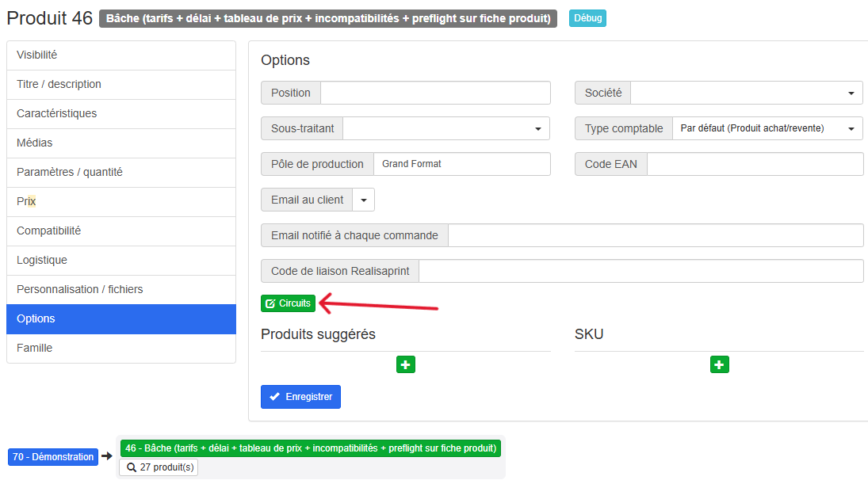This screenshot has width=868, height=484.
Task: Click the green plus under Produits suggérés
Action: (x=405, y=364)
